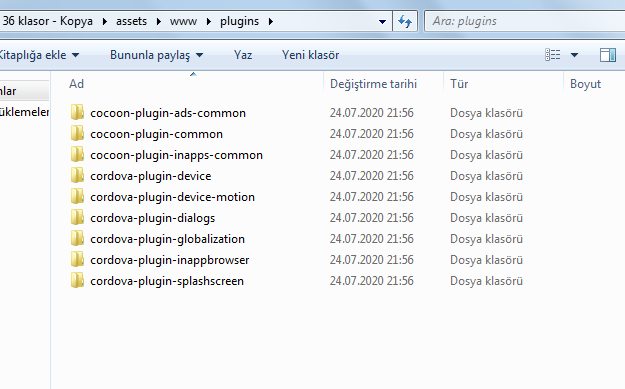Select the cocoon-plugin-ads-common folder name
Viewport: 625px width, 389px height.
point(168,113)
